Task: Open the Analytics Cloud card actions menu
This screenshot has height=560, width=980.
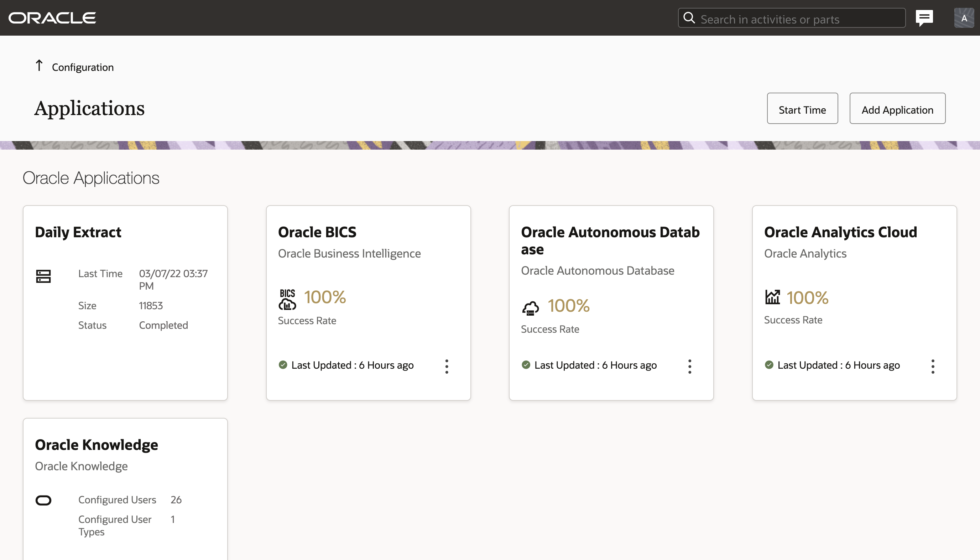Action: pyautogui.click(x=932, y=366)
